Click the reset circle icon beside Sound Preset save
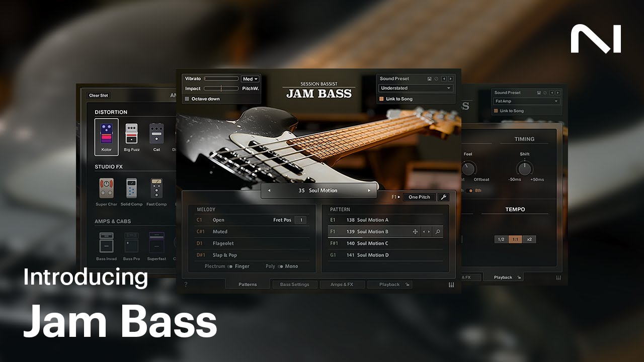Screen dimensions: 644x362 [436, 79]
